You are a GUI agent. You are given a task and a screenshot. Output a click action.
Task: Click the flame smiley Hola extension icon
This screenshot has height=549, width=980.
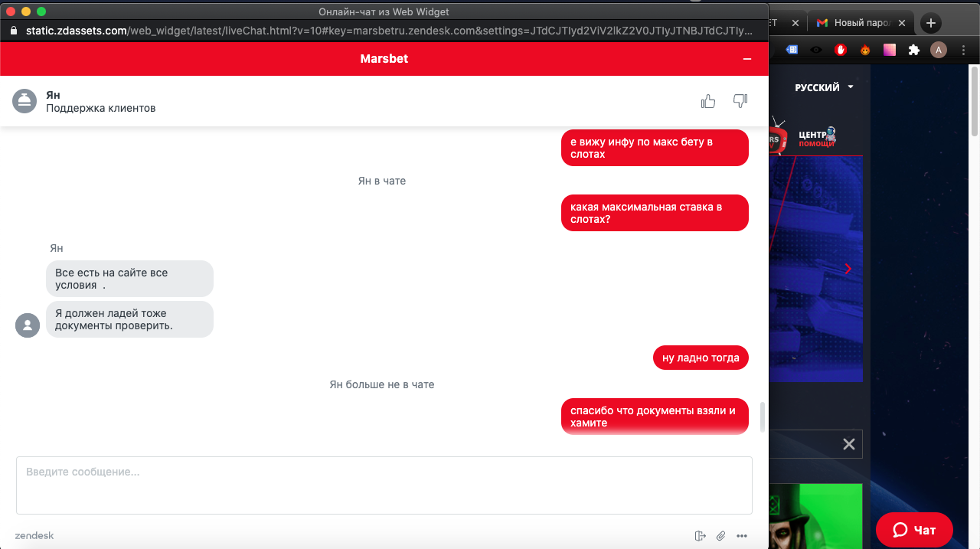click(865, 51)
